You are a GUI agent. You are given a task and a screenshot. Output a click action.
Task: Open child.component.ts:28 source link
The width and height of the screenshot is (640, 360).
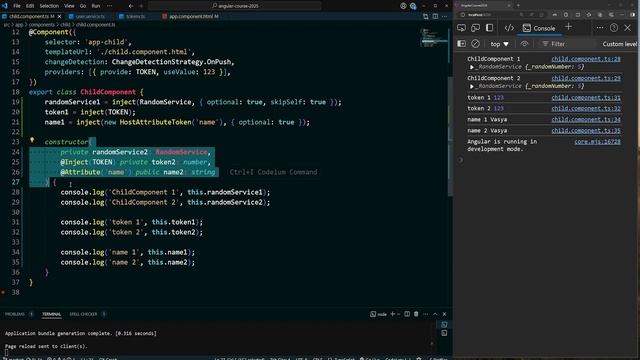click(586, 59)
